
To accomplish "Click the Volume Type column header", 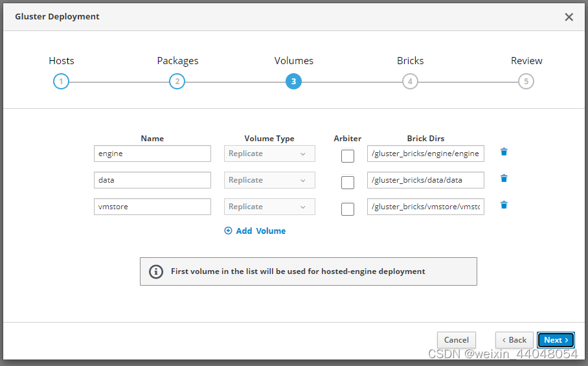I will tap(269, 139).
